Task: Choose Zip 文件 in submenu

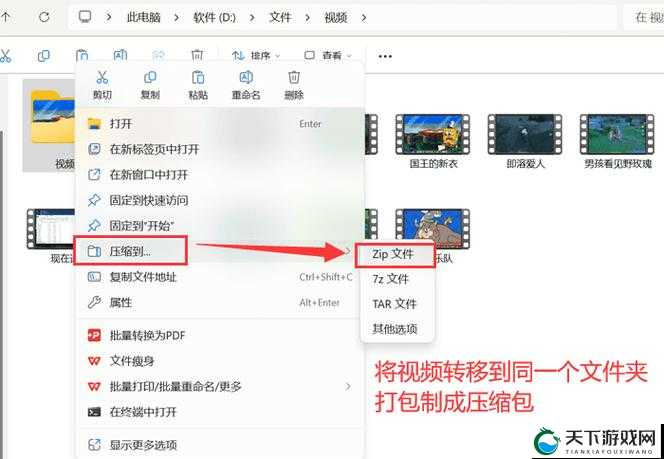Action: 395,254
